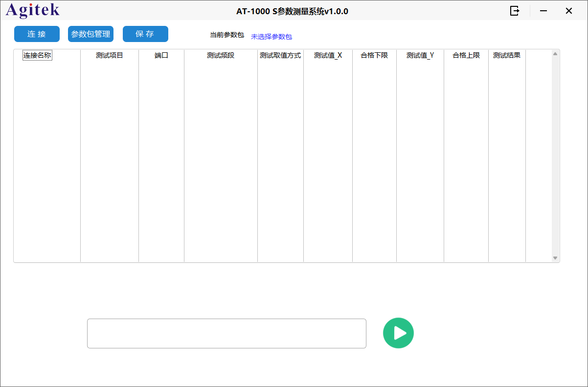The height and width of the screenshot is (387, 588).
Task: Open 参数包管理 parameter package management
Action: point(90,34)
